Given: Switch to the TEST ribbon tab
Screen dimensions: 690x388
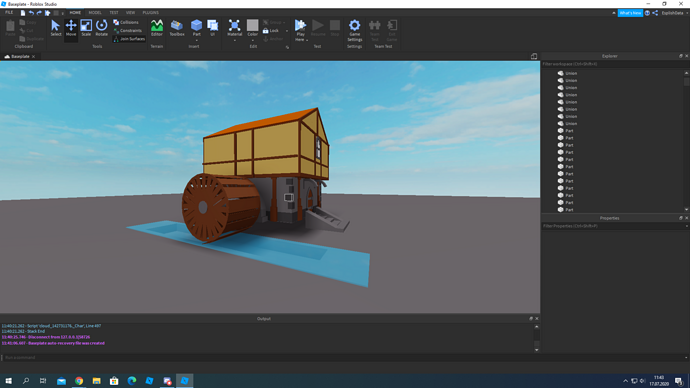Looking at the screenshot, I should [114, 13].
